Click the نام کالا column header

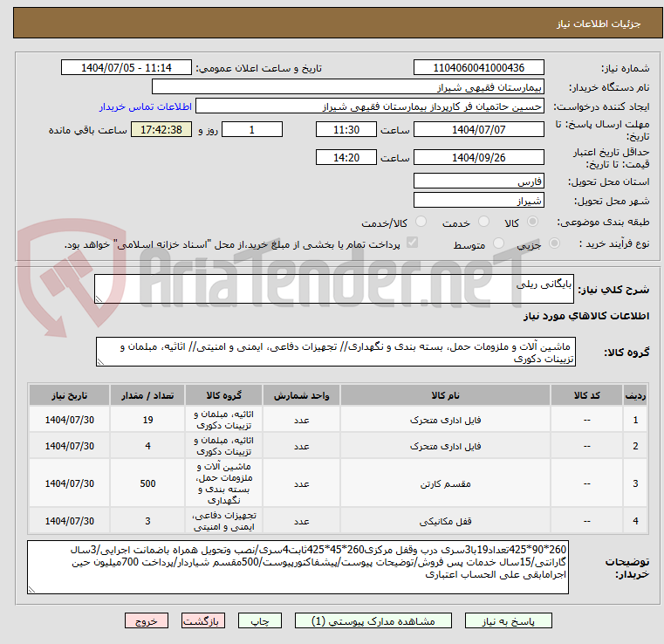(x=445, y=395)
